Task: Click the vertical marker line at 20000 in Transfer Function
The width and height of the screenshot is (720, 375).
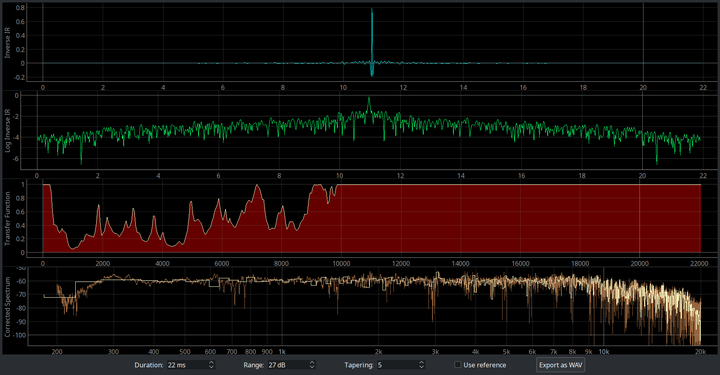Action: [640, 218]
